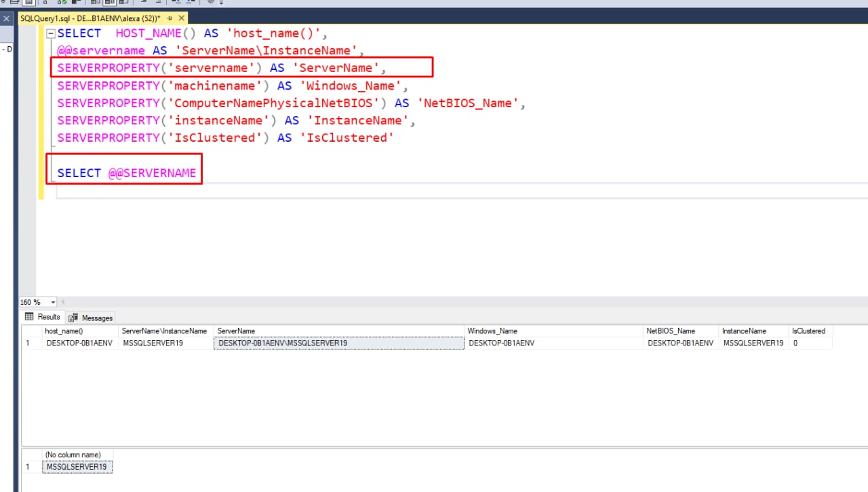Click the 0 cell under IsClustered

[x=811, y=343]
